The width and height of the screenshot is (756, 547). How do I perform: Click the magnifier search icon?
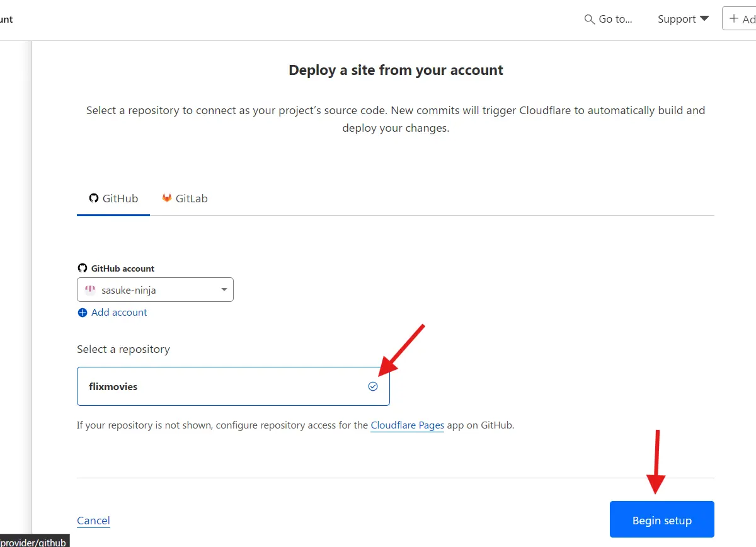[x=590, y=20]
